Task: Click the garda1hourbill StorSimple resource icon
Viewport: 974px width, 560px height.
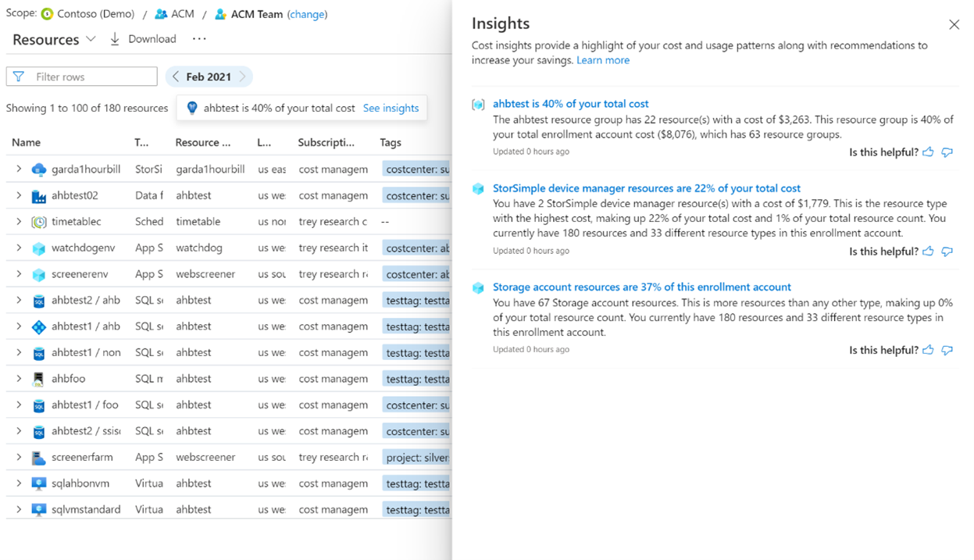Action: 39,169
